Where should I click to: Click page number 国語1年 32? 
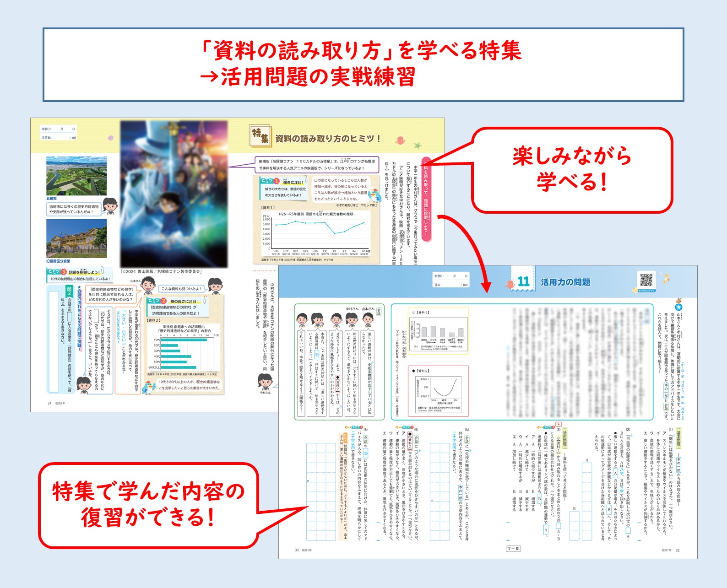(671, 550)
